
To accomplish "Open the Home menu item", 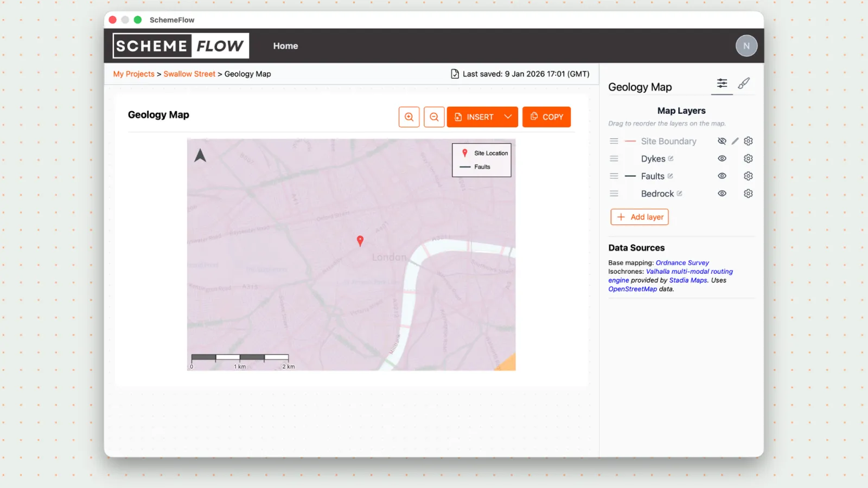I will pos(285,46).
